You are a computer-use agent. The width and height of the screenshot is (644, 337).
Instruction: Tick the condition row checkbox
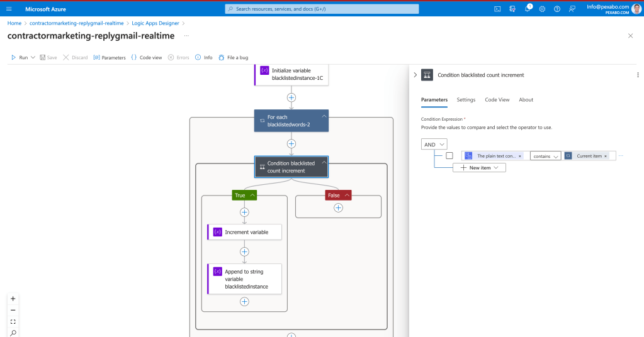pyautogui.click(x=449, y=156)
